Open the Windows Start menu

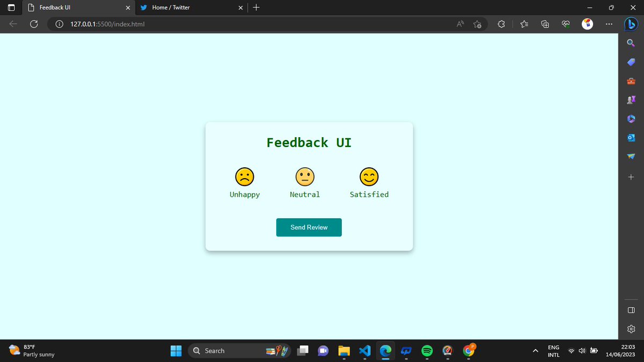(x=176, y=351)
